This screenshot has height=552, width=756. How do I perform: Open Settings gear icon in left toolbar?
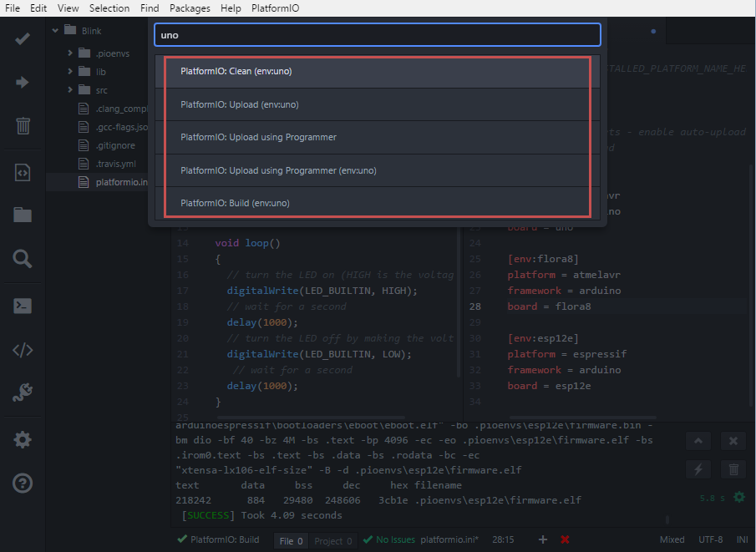tap(23, 439)
